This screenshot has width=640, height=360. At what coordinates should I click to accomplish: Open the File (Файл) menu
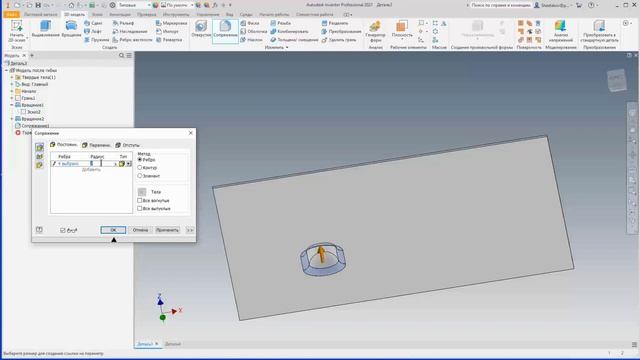pyautogui.click(x=11, y=14)
